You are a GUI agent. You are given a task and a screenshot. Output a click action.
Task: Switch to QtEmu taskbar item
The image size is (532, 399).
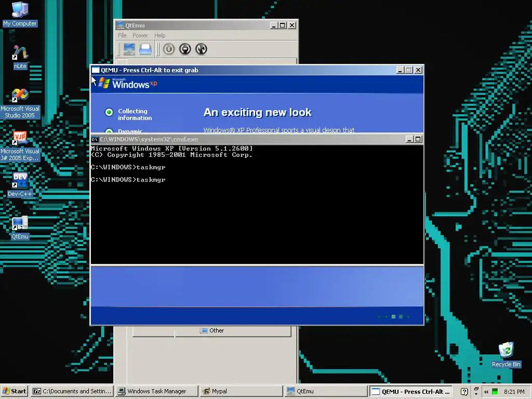click(x=325, y=391)
